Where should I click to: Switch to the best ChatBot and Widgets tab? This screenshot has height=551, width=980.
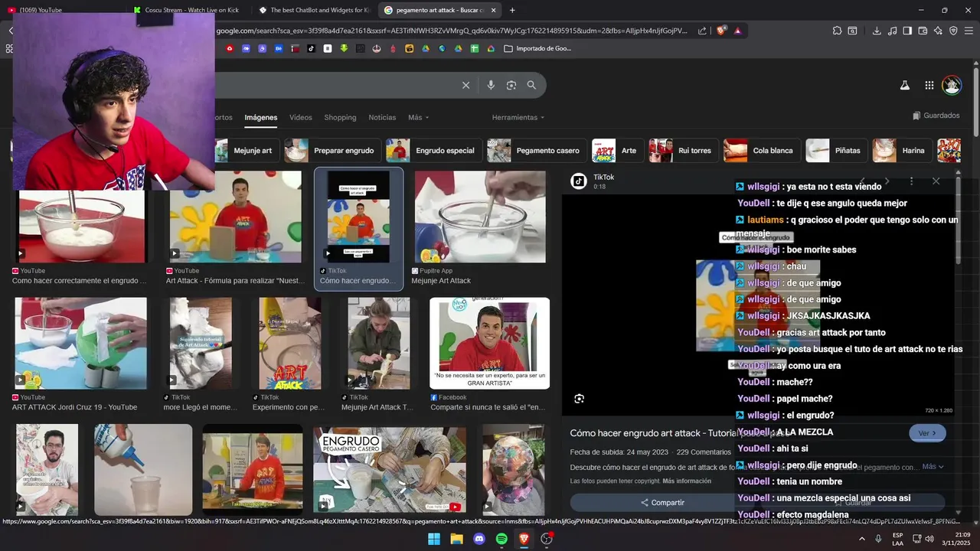click(314, 10)
